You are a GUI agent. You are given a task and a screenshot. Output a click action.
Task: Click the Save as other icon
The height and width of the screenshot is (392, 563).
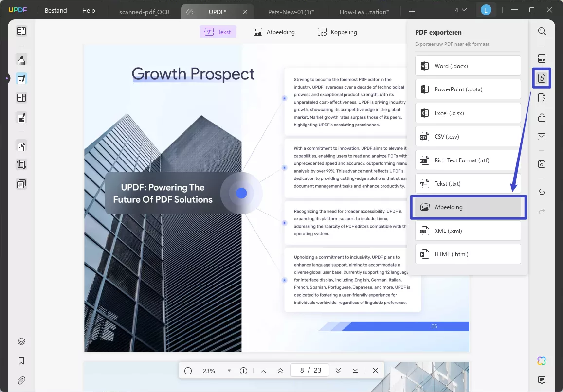pos(542,164)
